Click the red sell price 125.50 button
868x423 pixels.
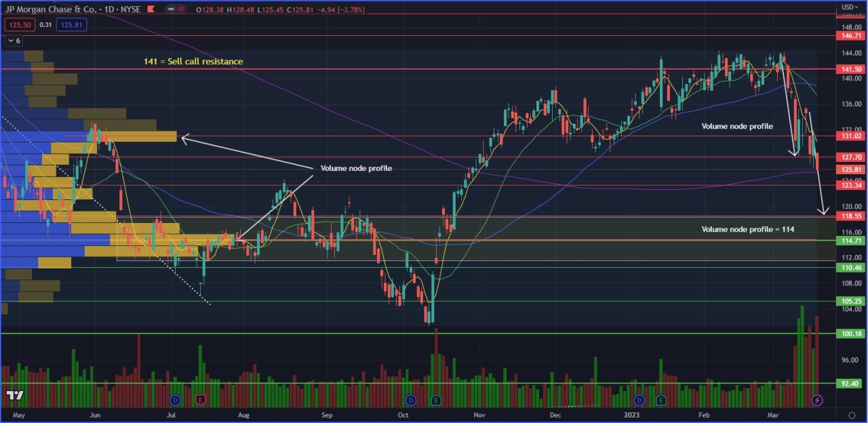(x=19, y=25)
